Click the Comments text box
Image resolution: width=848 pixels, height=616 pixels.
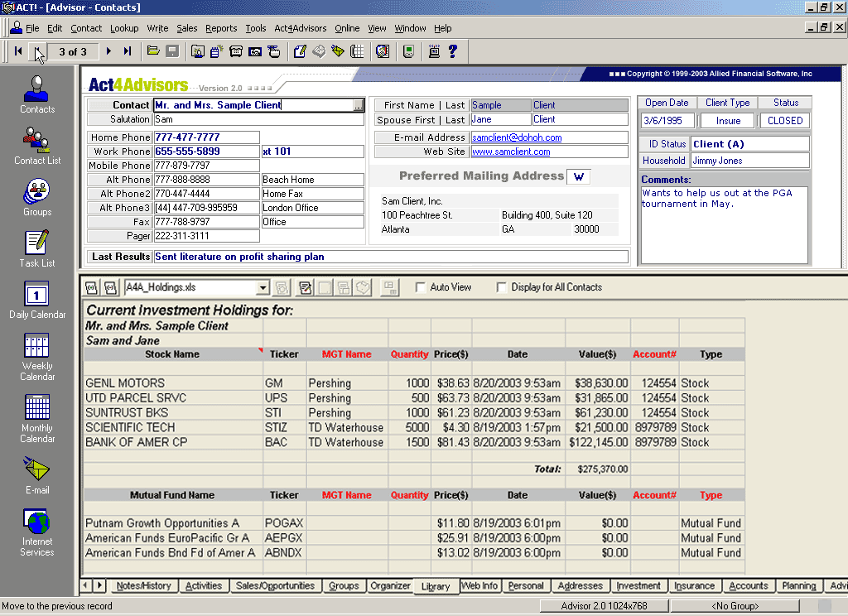(x=724, y=225)
